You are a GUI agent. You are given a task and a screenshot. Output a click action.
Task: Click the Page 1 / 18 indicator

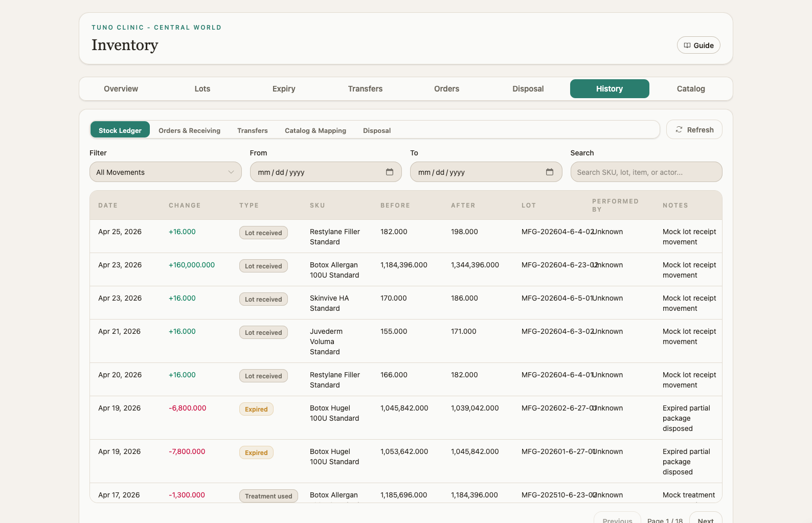tap(665, 520)
